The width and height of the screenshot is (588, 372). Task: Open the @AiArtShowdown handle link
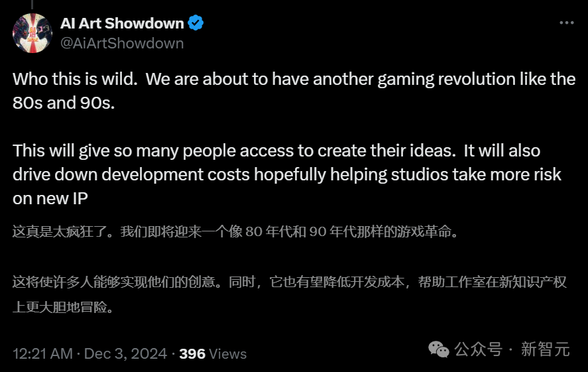point(122,43)
